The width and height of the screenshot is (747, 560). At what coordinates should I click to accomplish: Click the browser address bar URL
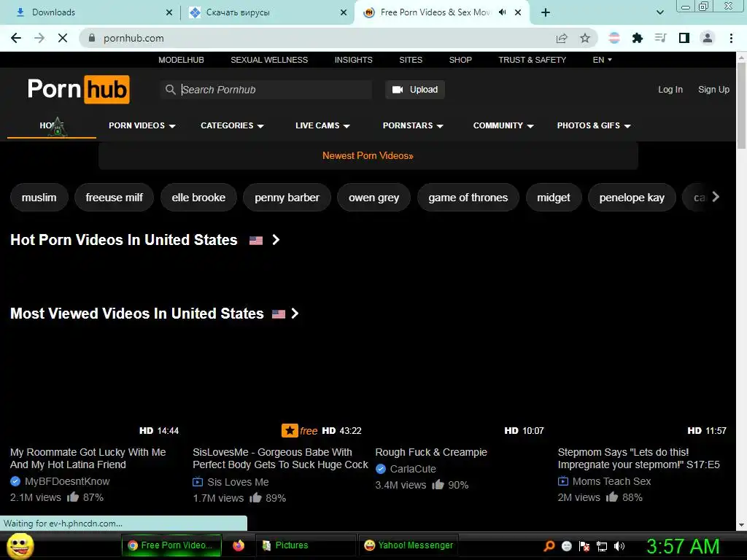tap(133, 38)
